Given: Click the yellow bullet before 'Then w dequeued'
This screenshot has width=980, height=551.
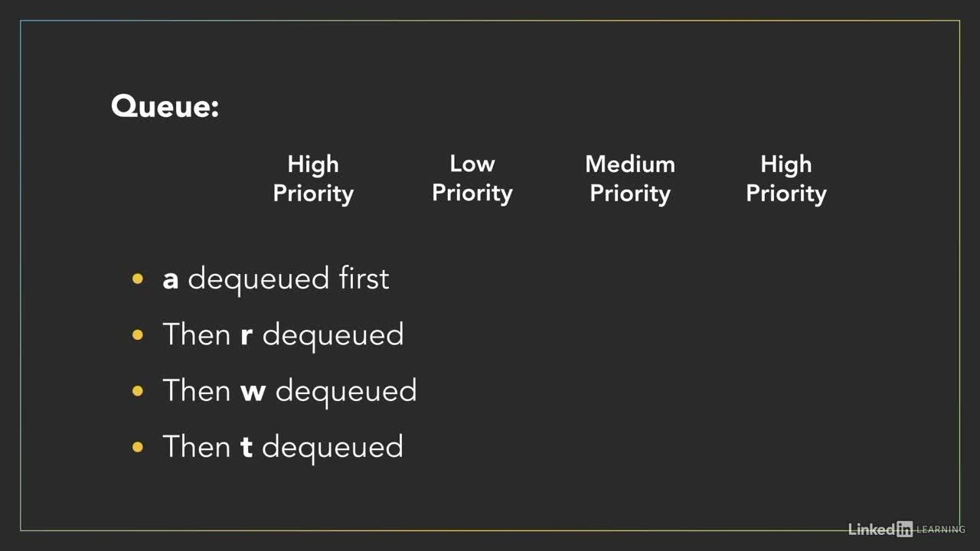Looking at the screenshot, I should coord(138,391).
